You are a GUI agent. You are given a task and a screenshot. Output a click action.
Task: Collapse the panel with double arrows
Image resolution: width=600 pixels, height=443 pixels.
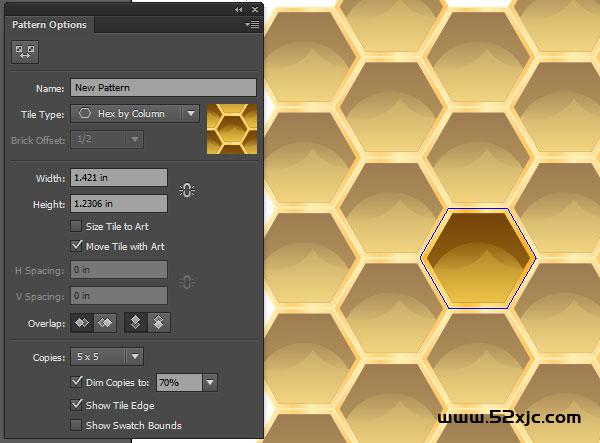point(239,8)
